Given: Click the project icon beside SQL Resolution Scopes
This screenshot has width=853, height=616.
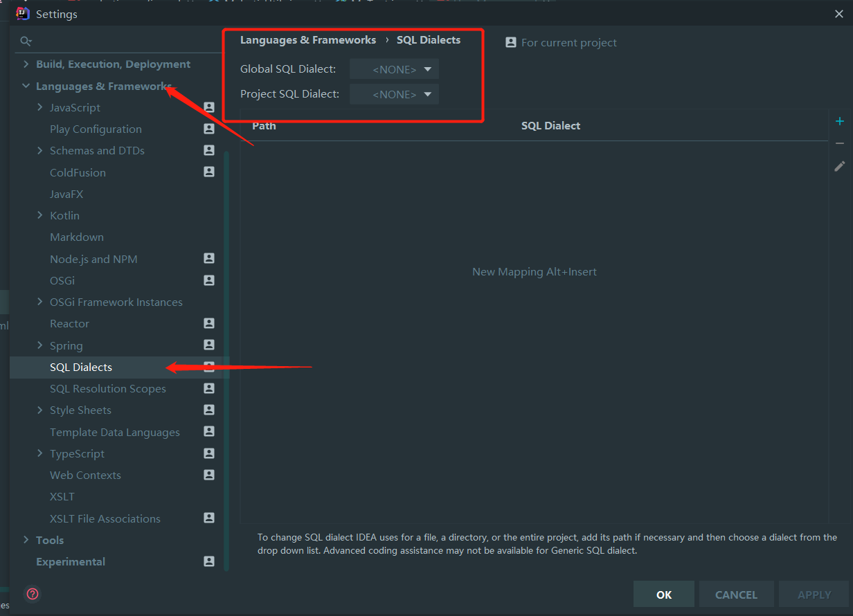Looking at the screenshot, I should pyautogui.click(x=209, y=388).
